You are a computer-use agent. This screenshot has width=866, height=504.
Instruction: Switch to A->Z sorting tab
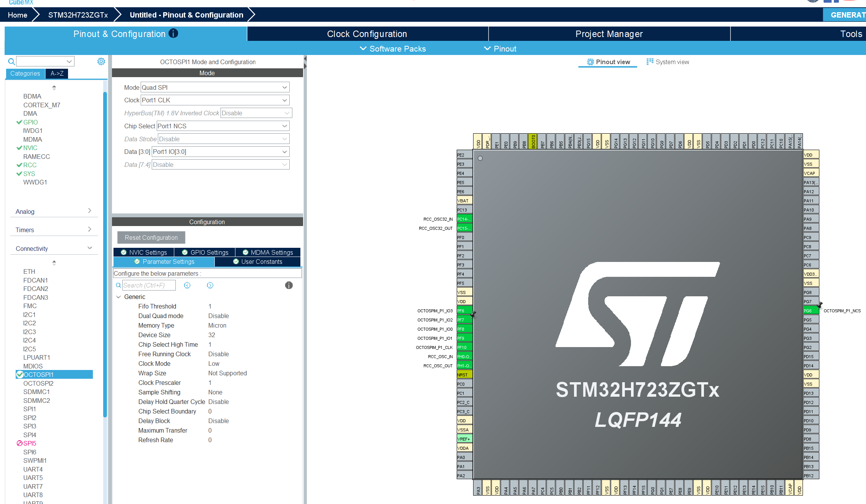[57, 73]
